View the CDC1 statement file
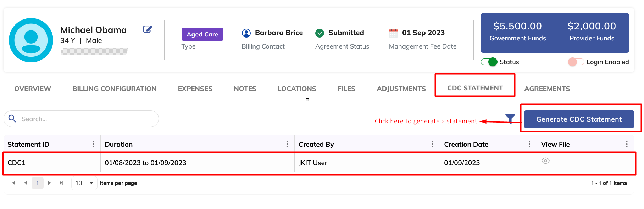644x209 pixels. pyautogui.click(x=545, y=161)
